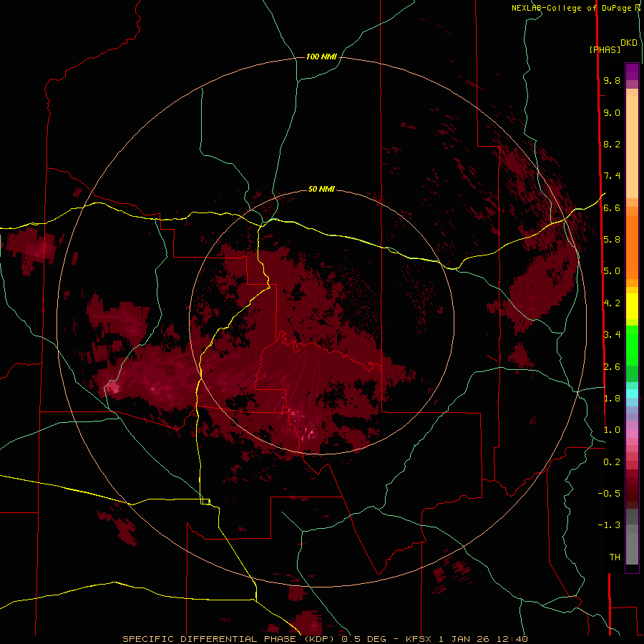Image resolution: width=644 pixels, height=644 pixels.
Task: Click the -1.3 scale value
Action: 609,525
